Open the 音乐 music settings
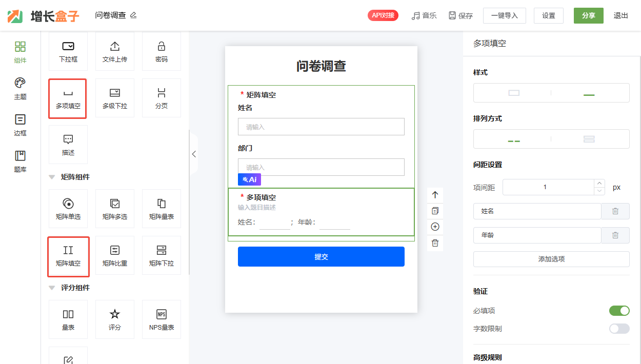This screenshot has width=641, height=364. pos(424,15)
